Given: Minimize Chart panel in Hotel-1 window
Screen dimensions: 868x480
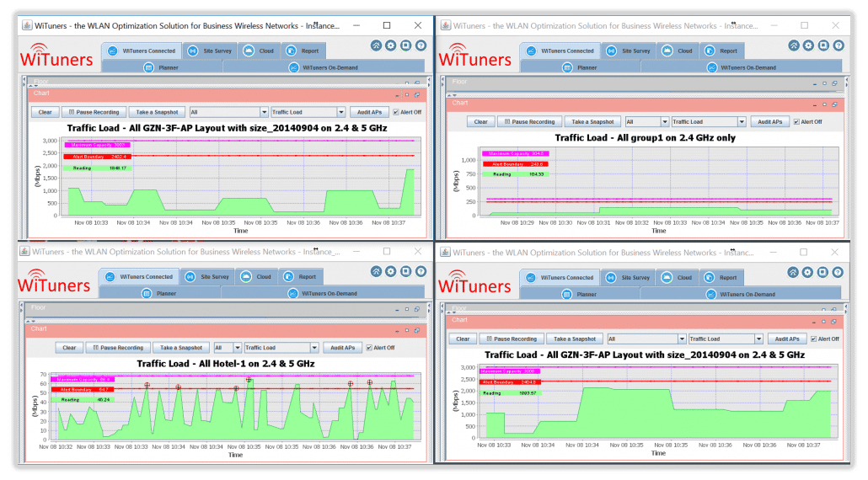Looking at the screenshot, I should (398, 331).
